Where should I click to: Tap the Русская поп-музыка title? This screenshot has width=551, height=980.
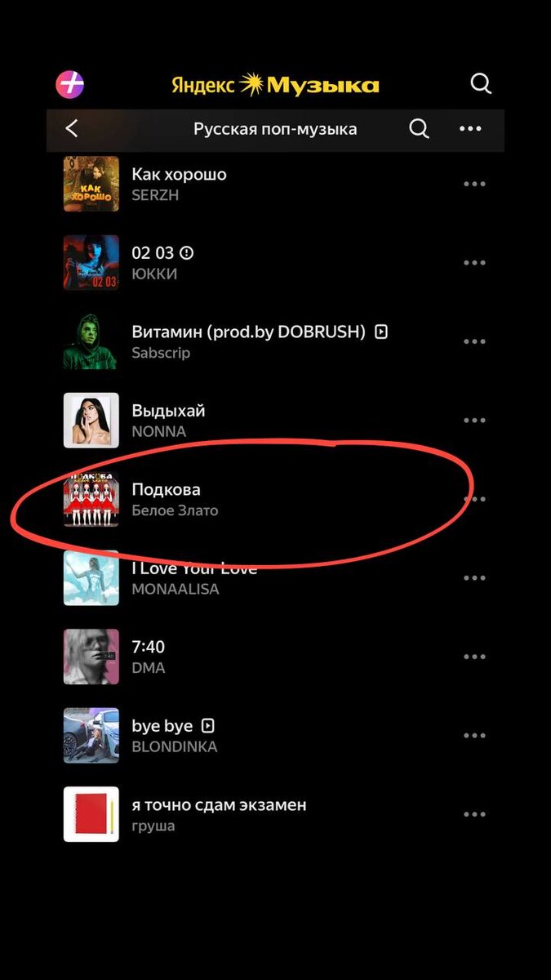[x=275, y=129]
